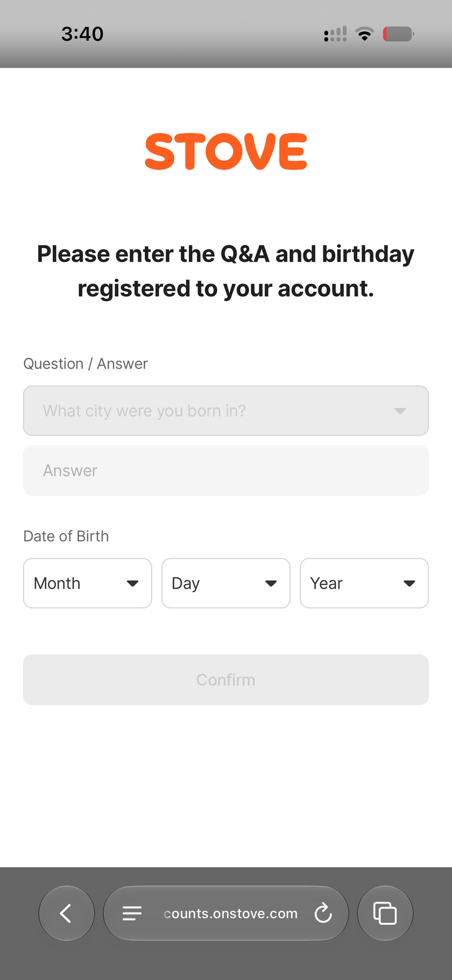
Task: Click the Year dropdown arrow
Action: pyautogui.click(x=409, y=583)
